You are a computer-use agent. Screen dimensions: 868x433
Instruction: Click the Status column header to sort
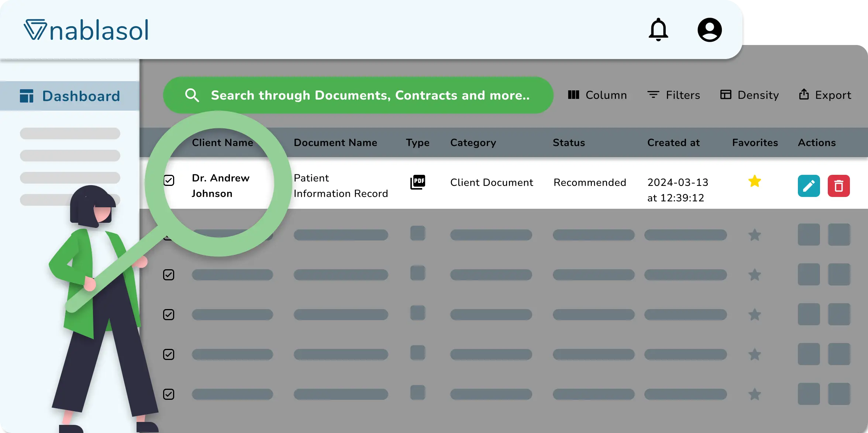tap(569, 143)
